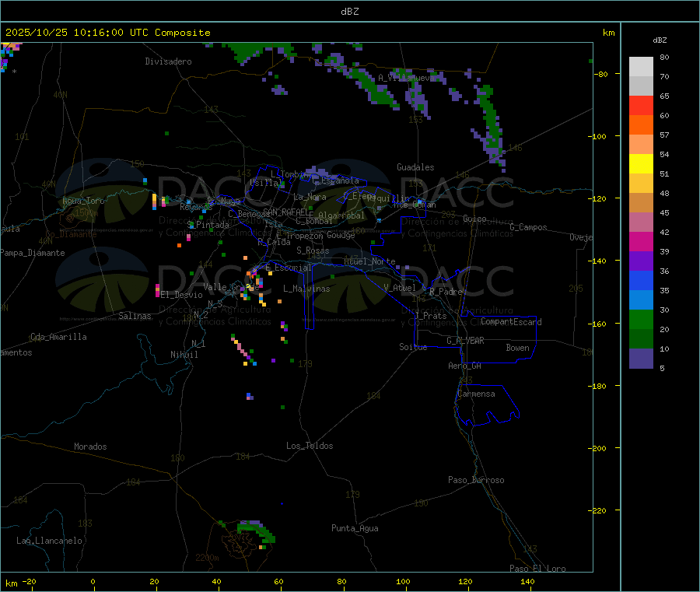Click the 'Punta_Agua' map label
This screenshot has width=700, height=592.
(x=355, y=528)
